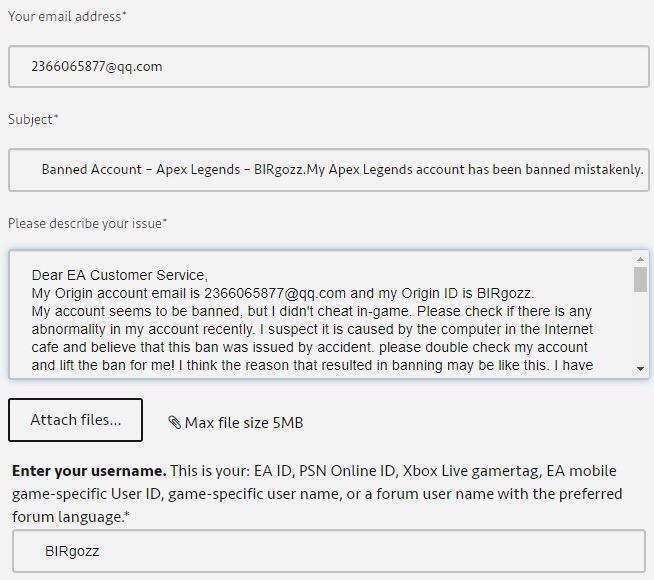
Task: Focus the email address field with 2366065877@qq.com
Action: (x=329, y=67)
